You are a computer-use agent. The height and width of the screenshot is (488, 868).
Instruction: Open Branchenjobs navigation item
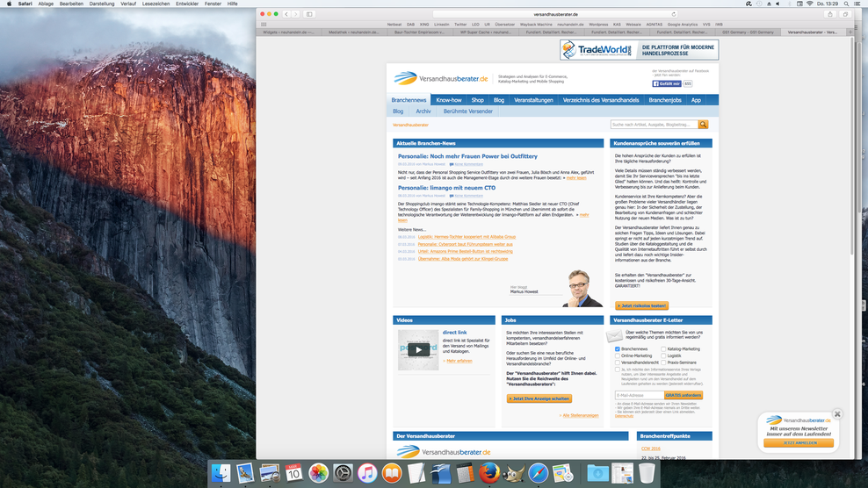pyautogui.click(x=665, y=100)
